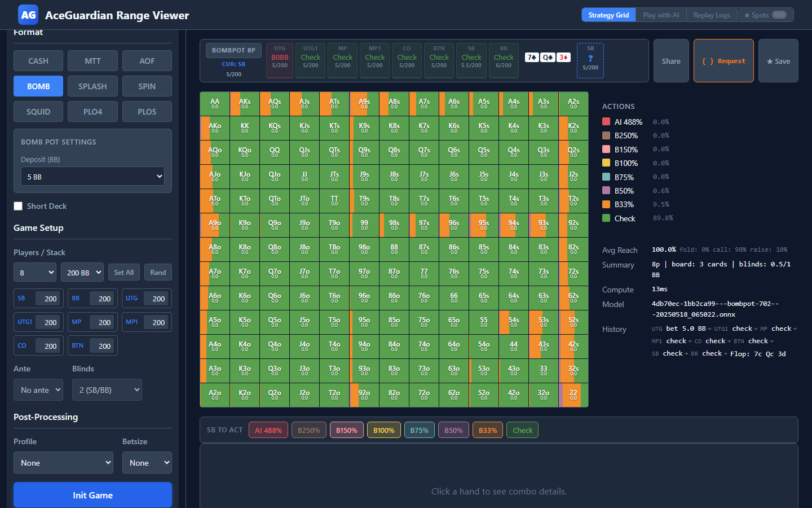The image size is (812, 508).
Task: Toggle the AI 488% action filter
Action: point(268,430)
